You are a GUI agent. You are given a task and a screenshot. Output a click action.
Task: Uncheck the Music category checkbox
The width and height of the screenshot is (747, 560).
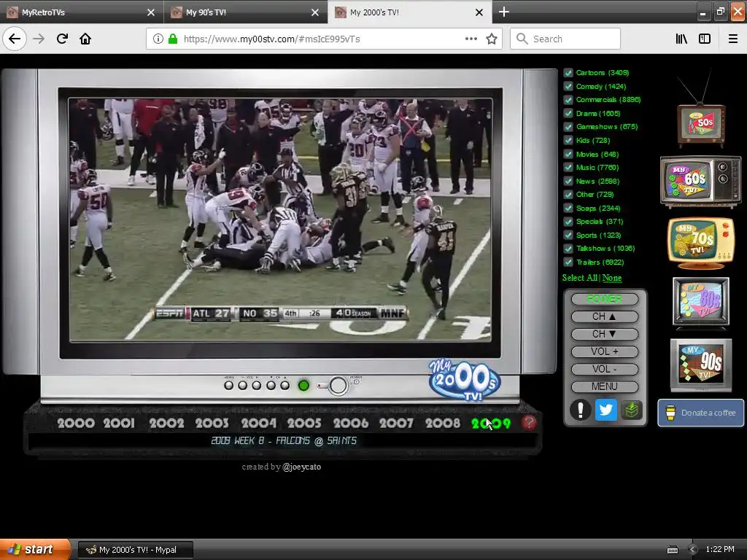pyautogui.click(x=568, y=167)
